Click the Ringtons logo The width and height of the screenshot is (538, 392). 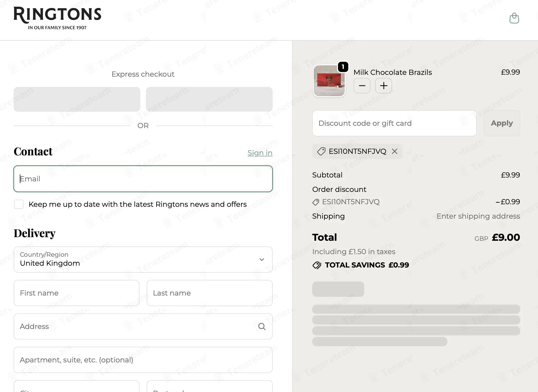(x=57, y=18)
